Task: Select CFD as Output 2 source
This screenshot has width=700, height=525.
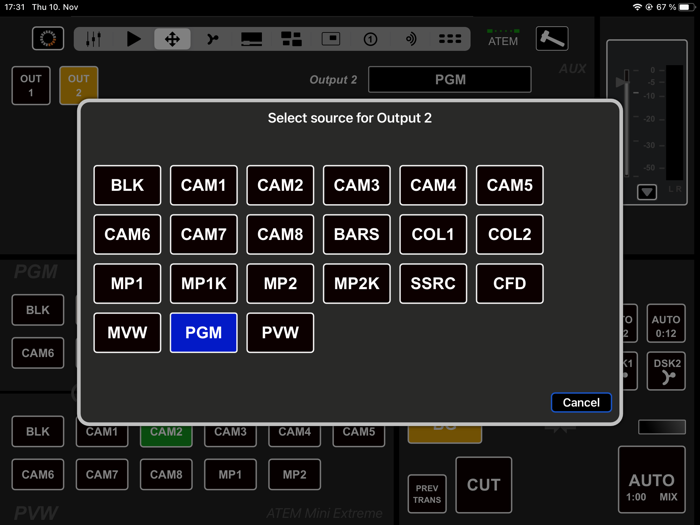Action: 510,283
